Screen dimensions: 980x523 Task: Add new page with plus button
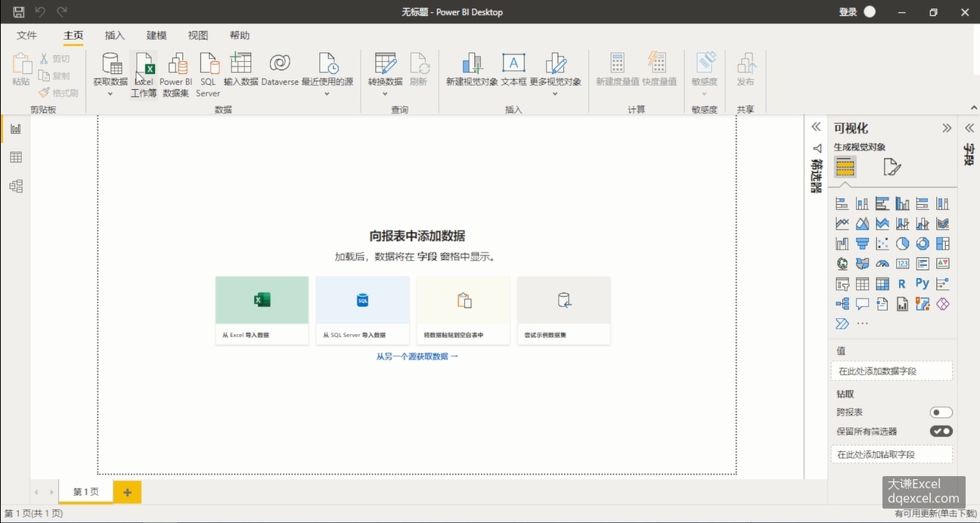[127, 493]
